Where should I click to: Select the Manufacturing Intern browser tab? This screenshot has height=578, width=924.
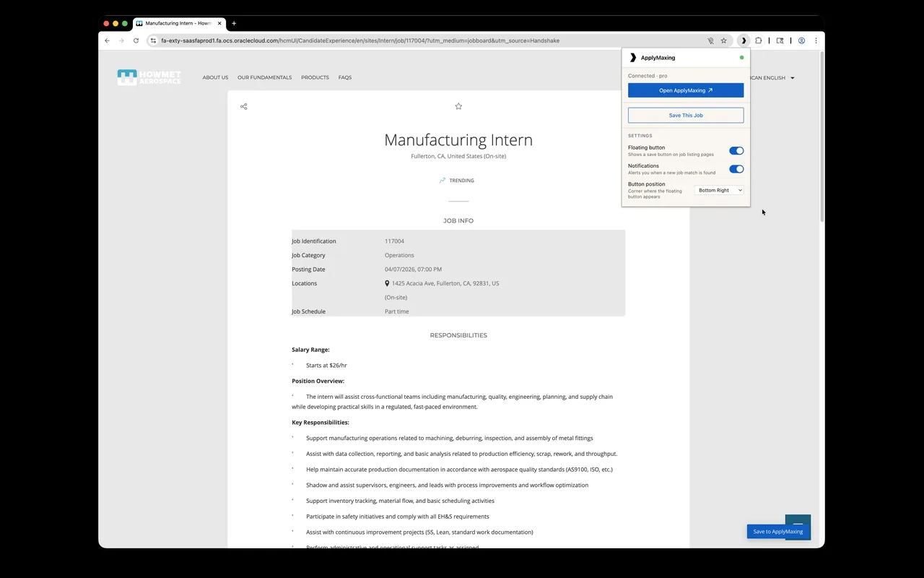(x=178, y=23)
